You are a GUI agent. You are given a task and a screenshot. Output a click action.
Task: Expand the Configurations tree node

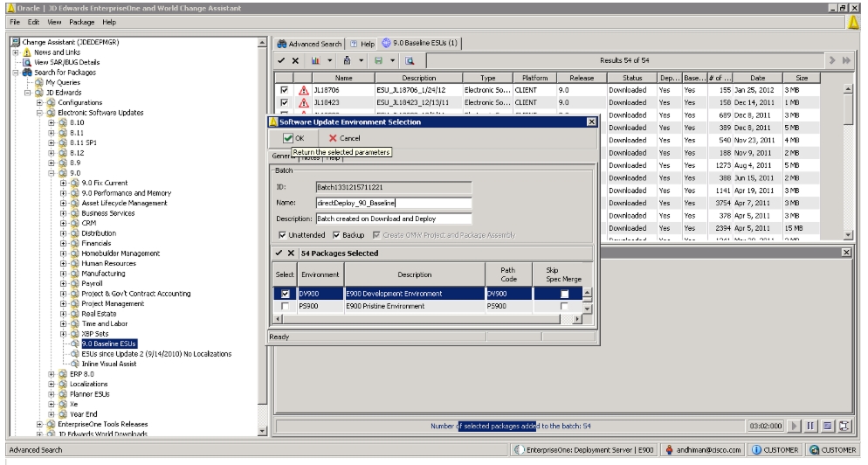(39, 102)
